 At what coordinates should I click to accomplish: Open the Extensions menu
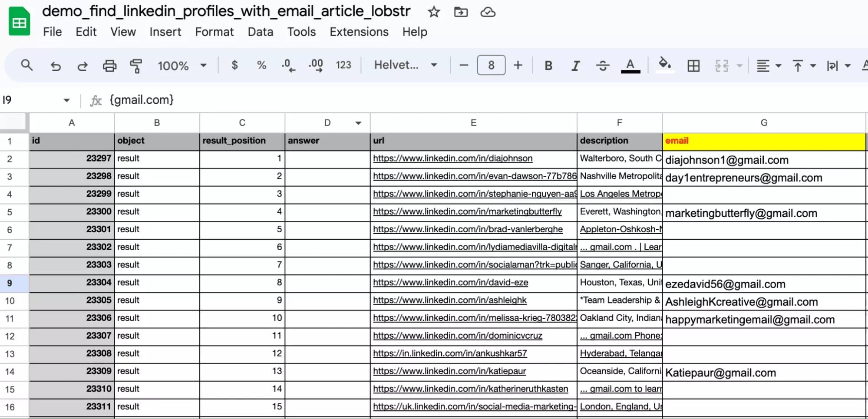(x=359, y=32)
